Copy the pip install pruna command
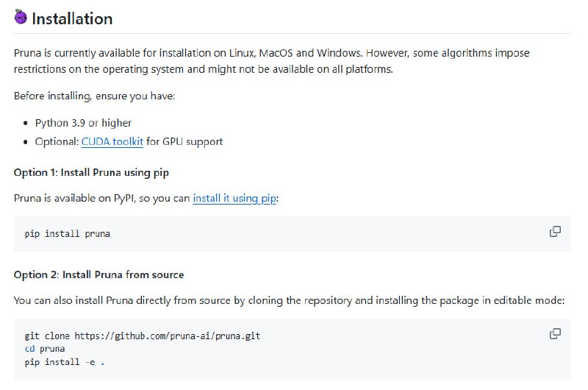 coord(555,232)
